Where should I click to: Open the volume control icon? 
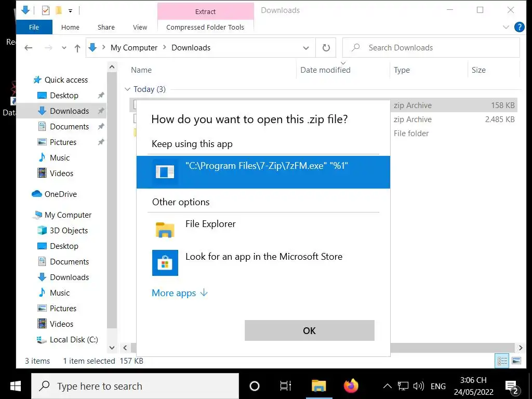coord(419,386)
